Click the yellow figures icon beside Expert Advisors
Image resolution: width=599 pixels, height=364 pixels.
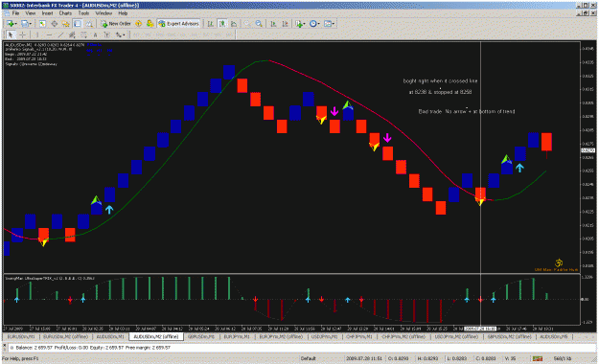coord(150,24)
